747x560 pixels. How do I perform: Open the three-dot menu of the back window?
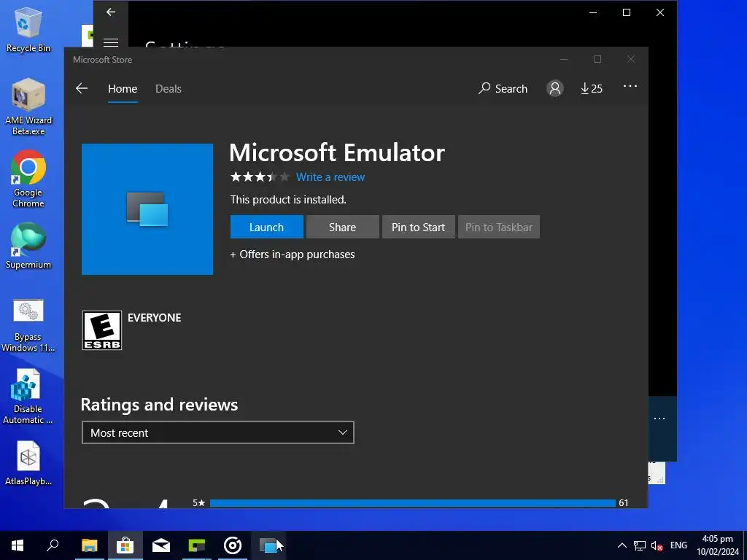659,419
